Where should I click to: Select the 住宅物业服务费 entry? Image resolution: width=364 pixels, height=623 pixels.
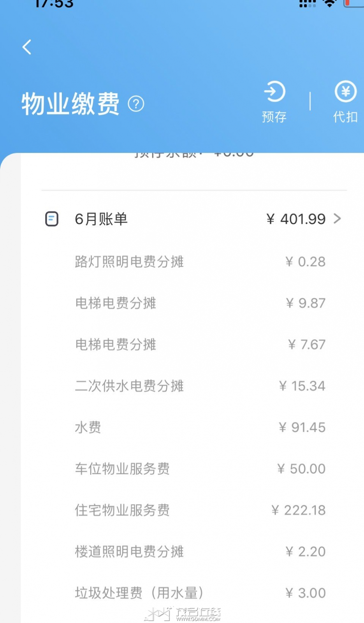click(x=122, y=510)
